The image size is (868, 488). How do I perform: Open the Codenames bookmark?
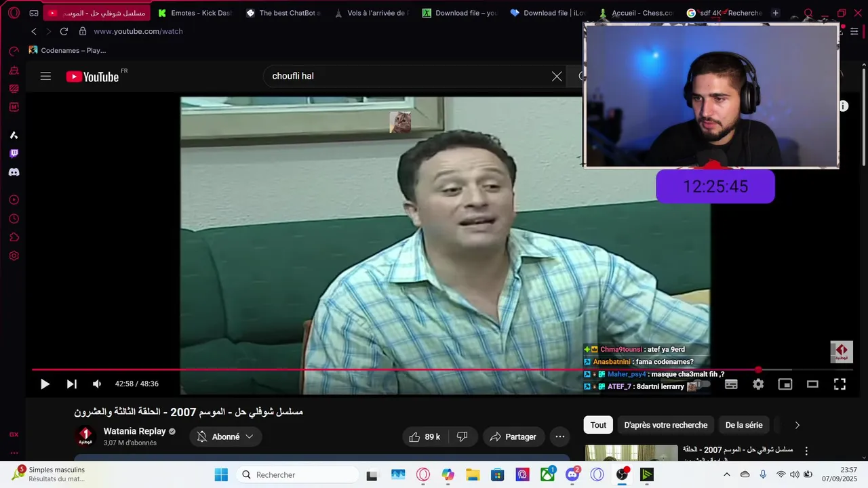click(x=67, y=50)
